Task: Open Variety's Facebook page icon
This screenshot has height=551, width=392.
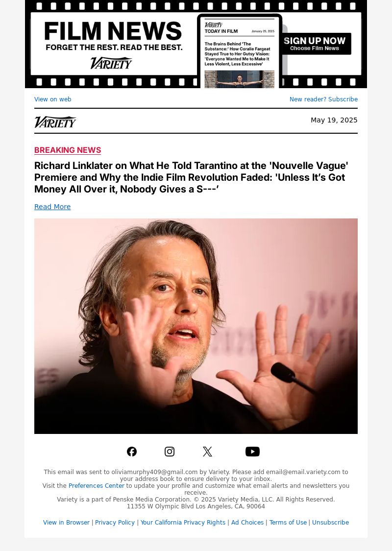Action: pos(132,452)
